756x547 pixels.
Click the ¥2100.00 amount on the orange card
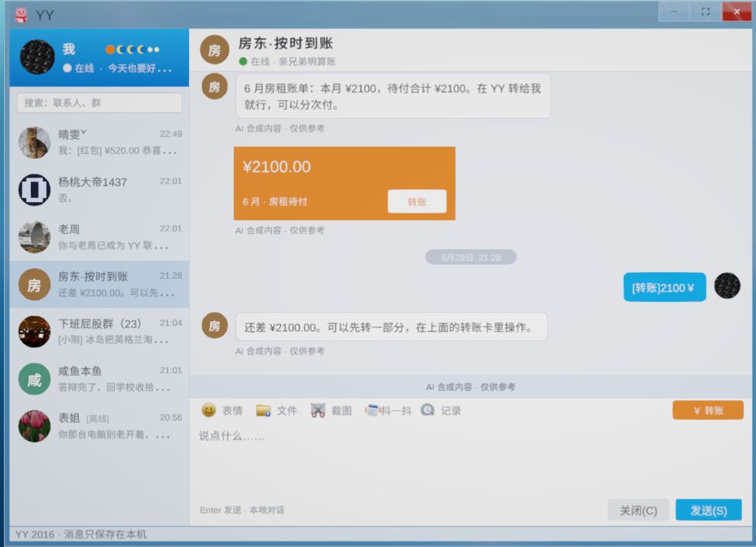tap(276, 166)
